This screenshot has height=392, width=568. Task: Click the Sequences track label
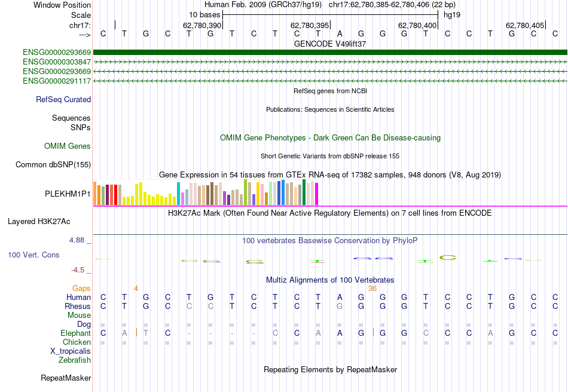point(71,118)
